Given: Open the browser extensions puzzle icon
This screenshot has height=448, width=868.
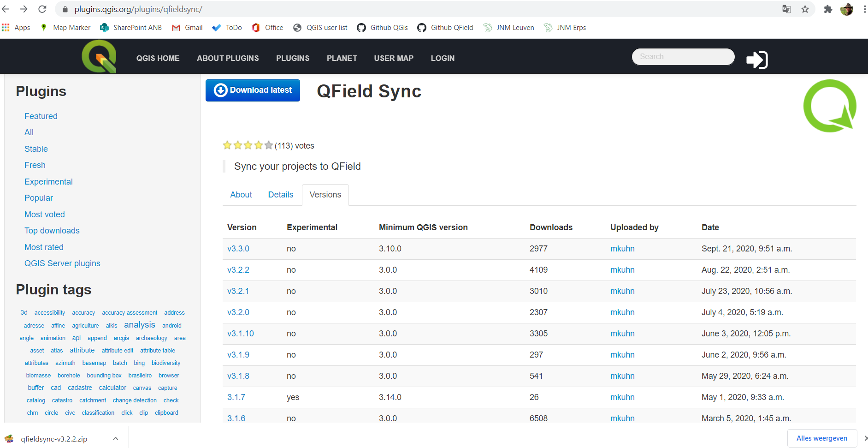Looking at the screenshot, I should [828, 9].
